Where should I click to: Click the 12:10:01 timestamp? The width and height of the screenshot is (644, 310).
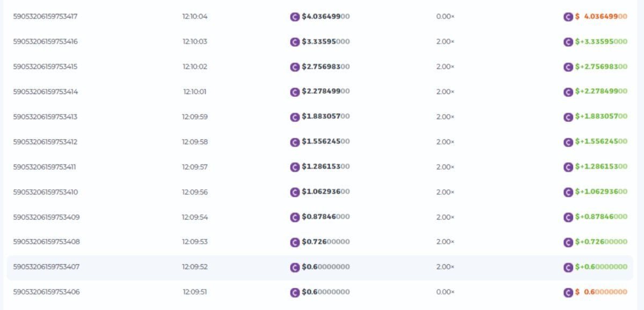click(x=194, y=92)
